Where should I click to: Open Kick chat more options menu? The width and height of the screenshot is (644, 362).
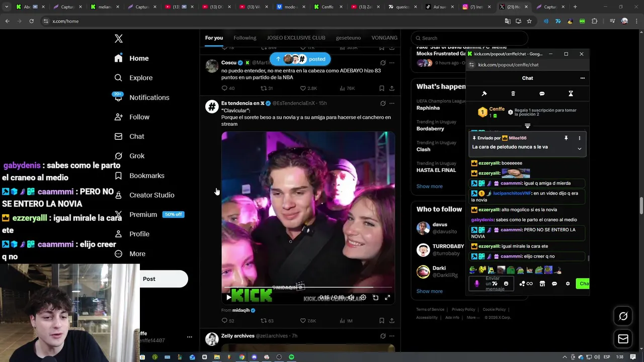(582, 78)
